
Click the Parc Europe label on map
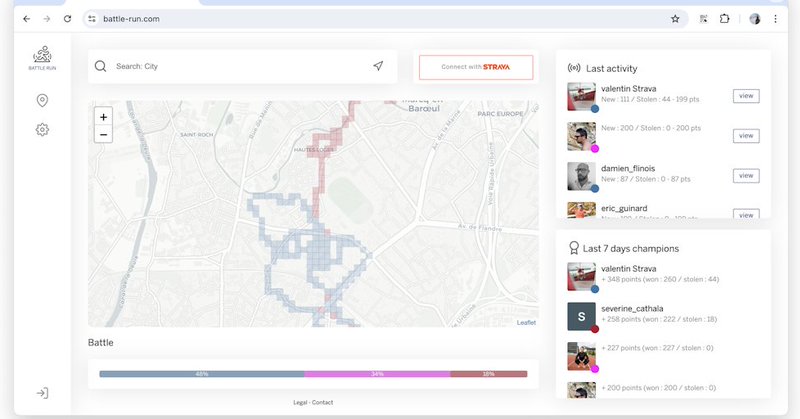500,114
